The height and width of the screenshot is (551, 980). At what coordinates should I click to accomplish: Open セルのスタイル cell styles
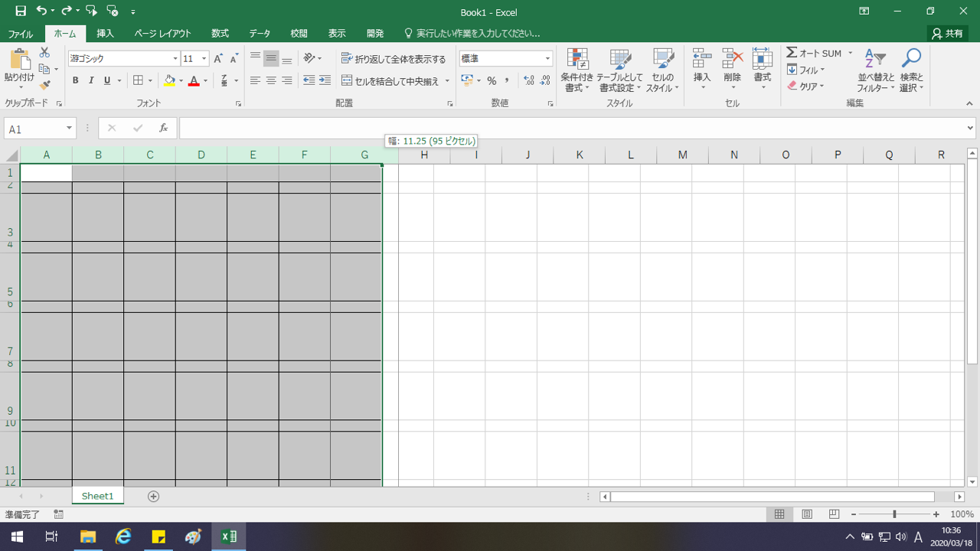pos(662,70)
